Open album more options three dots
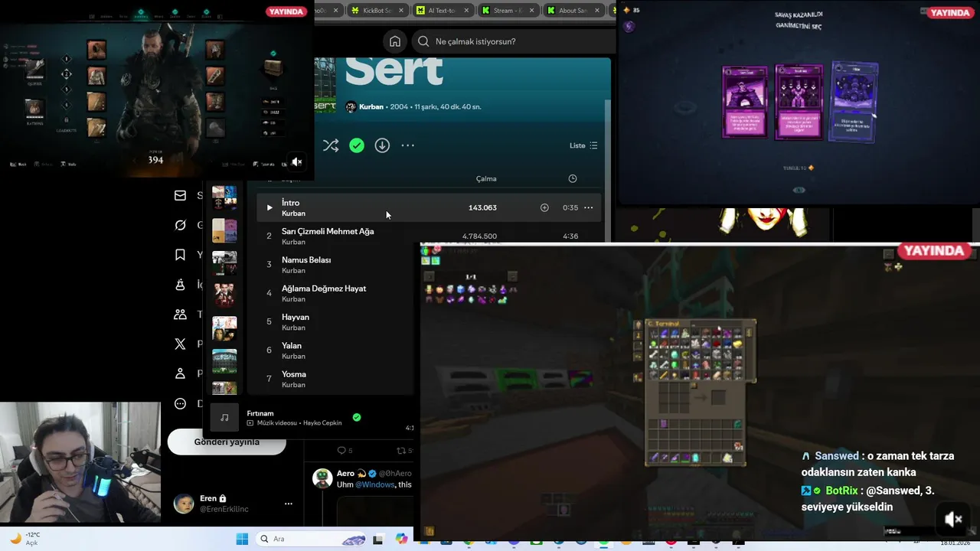980x551 pixels. coord(408,145)
